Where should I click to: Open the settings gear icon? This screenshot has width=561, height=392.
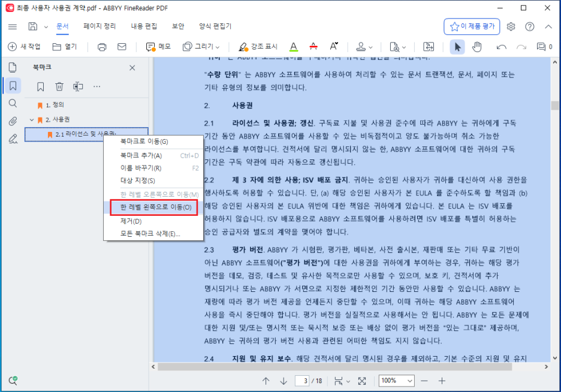pos(511,26)
